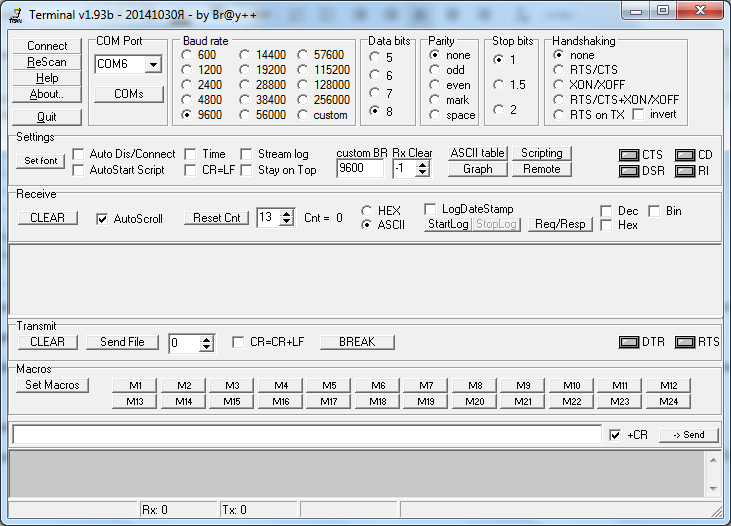
Task: Enable Auto Dis/Connect checkbox
Action: 78,154
